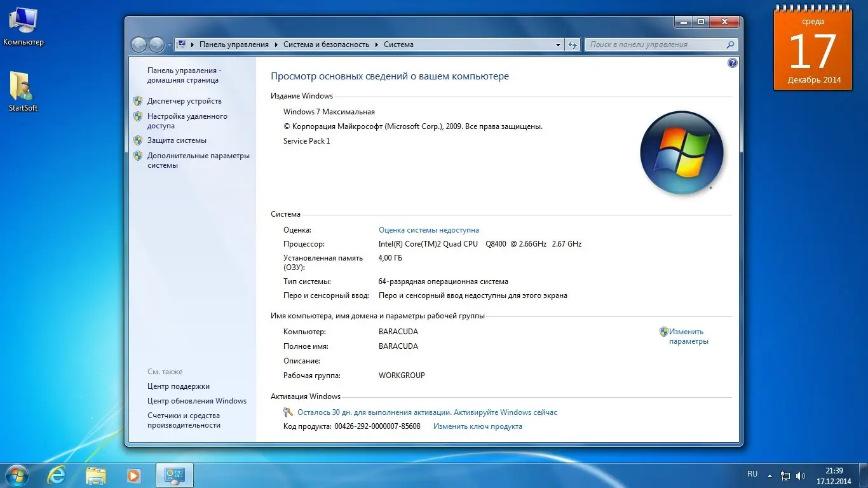Screen dimensions: 868x488
Task: Open the Центр обновления Windows link
Action: click(197, 401)
